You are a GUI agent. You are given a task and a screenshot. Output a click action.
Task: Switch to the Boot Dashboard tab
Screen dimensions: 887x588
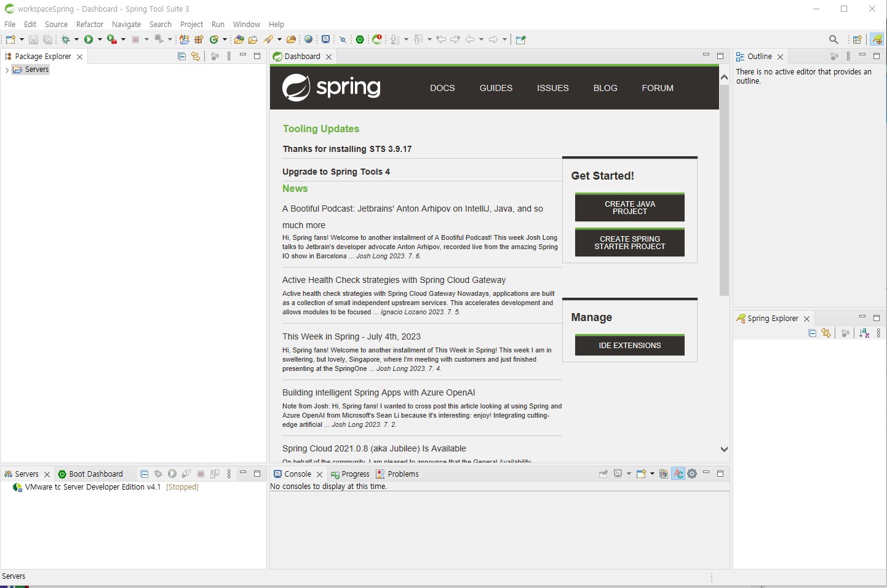coord(90,474)
